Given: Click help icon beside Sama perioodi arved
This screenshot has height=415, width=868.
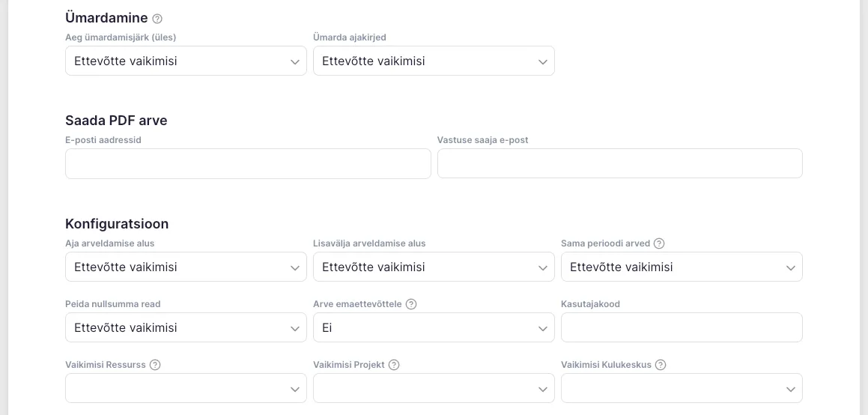Looking at the screenshot, I should click(x=659, y=243).
